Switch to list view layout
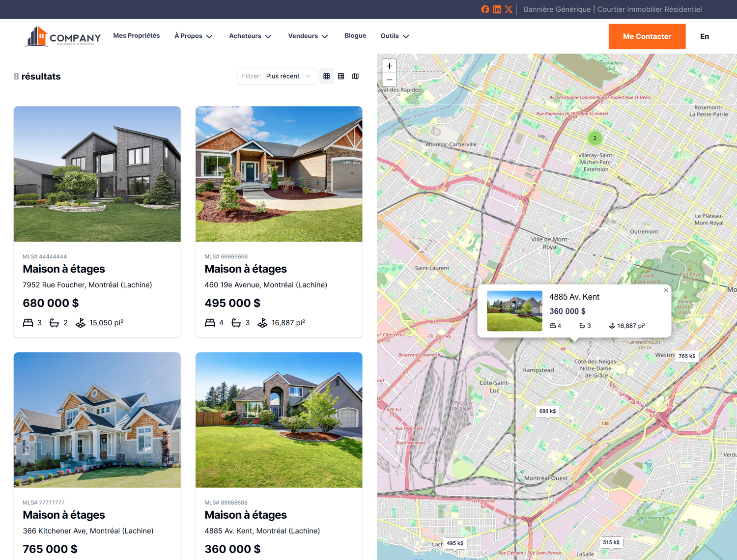Viewport: 737px width, 560px height. click(341, 76)
